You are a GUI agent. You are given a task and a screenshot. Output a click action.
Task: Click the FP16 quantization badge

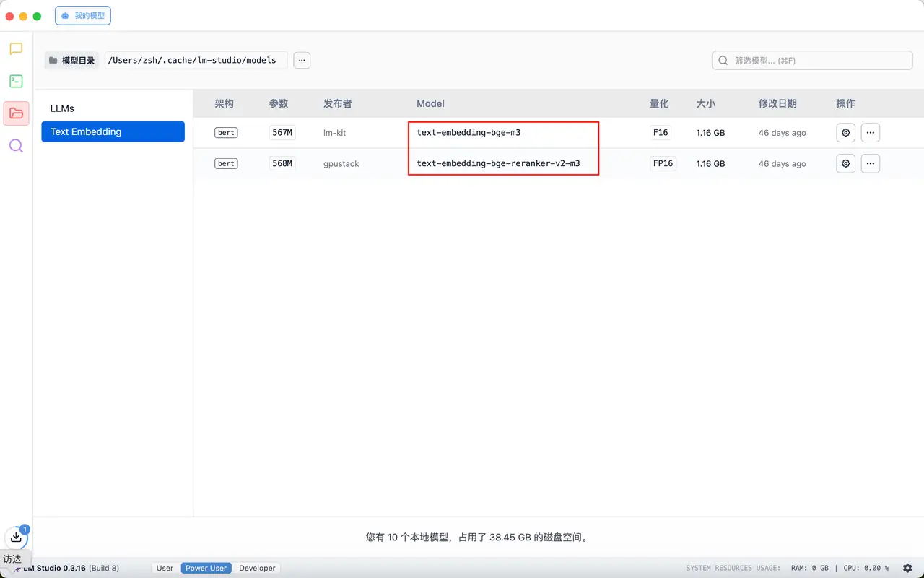[x=663, y=163]
